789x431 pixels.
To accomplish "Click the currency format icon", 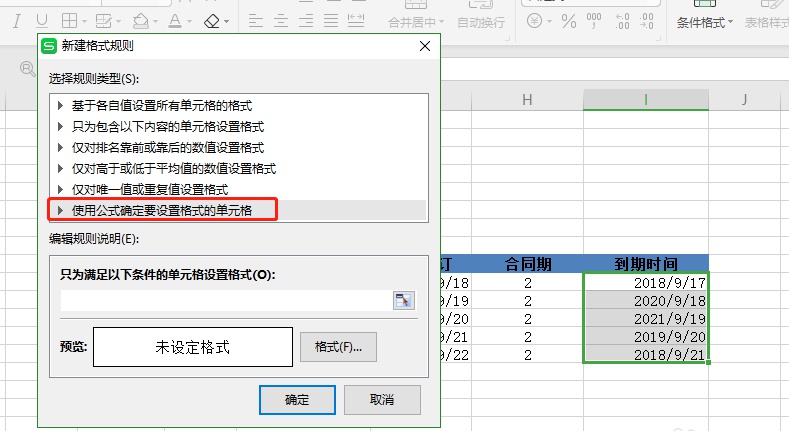I will click(534, 21).
